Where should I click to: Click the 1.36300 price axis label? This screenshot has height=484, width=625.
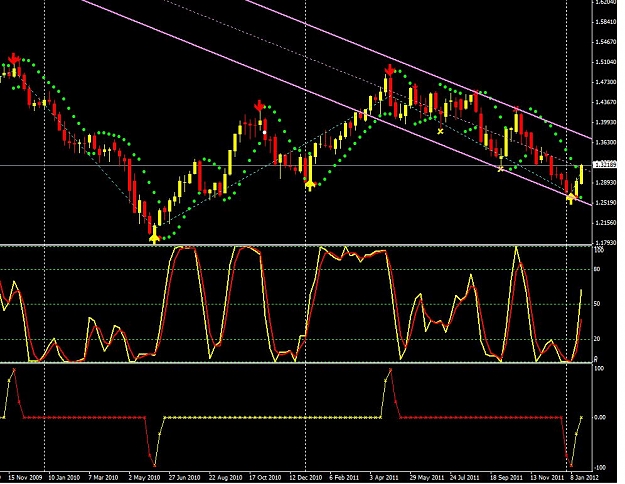pyautogui.click(x=606, y=142)
